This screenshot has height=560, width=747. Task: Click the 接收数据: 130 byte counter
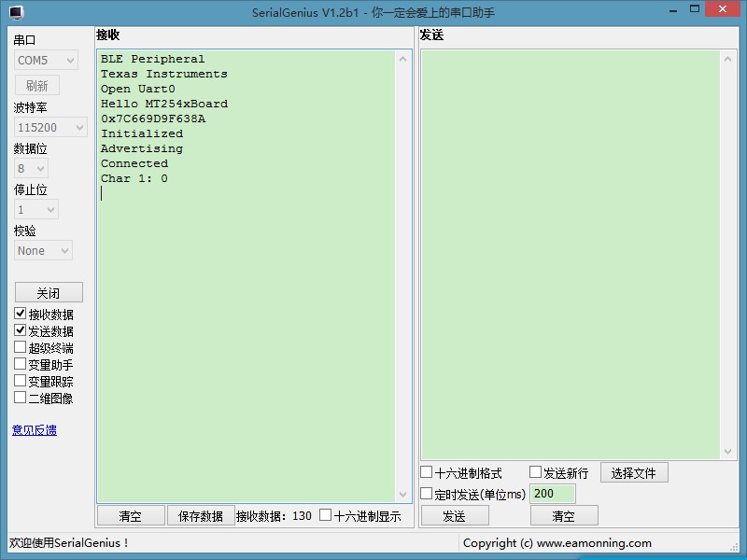tap(274, 516)
